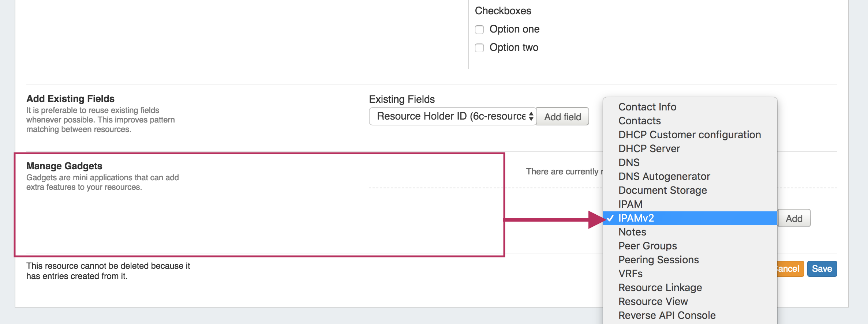Tick the Option two checkbox

(479, 48)
